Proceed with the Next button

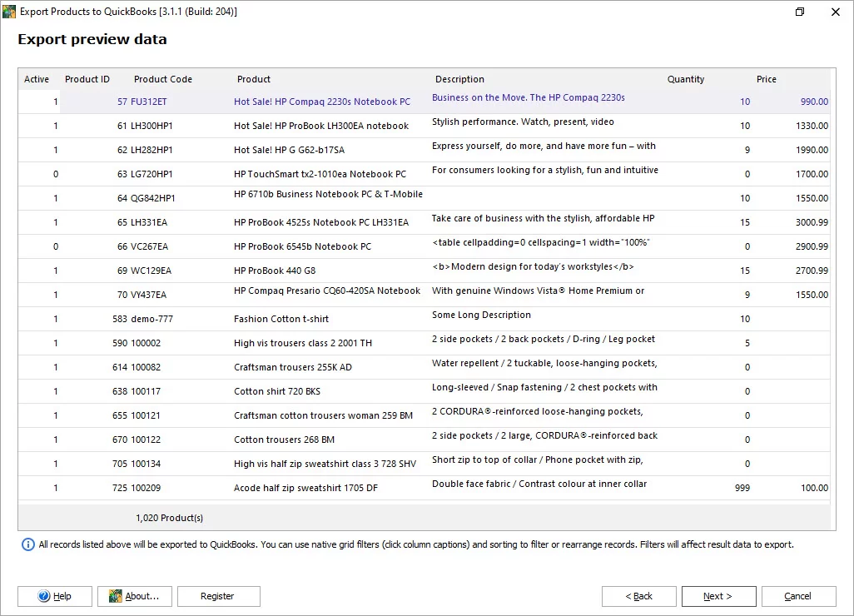point(718,596)
